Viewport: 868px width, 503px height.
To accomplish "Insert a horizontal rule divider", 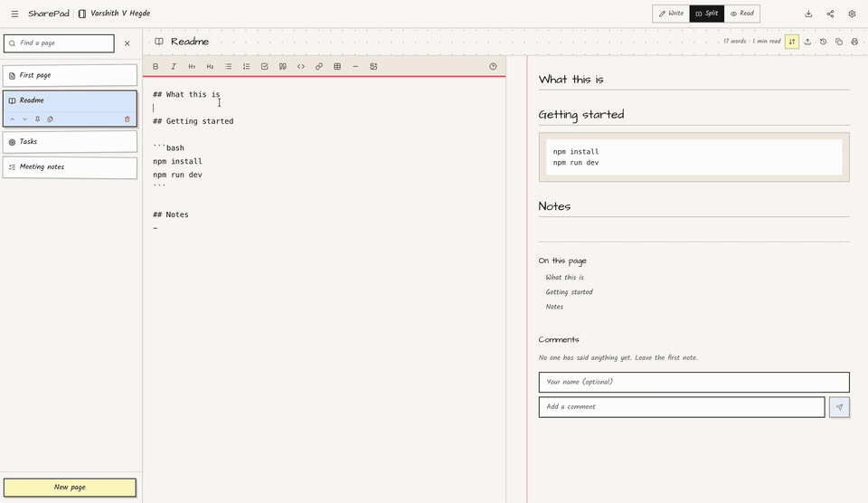I will (x=355, y=66).
